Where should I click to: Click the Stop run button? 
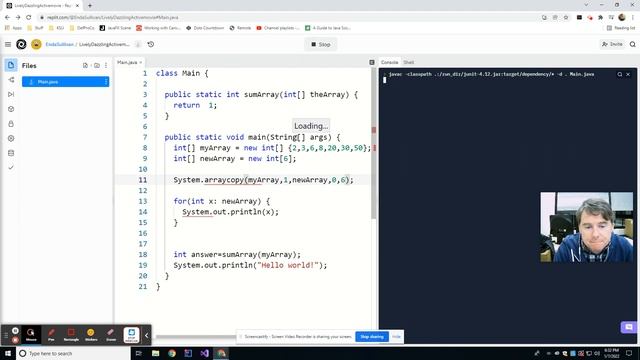[321, 44]
